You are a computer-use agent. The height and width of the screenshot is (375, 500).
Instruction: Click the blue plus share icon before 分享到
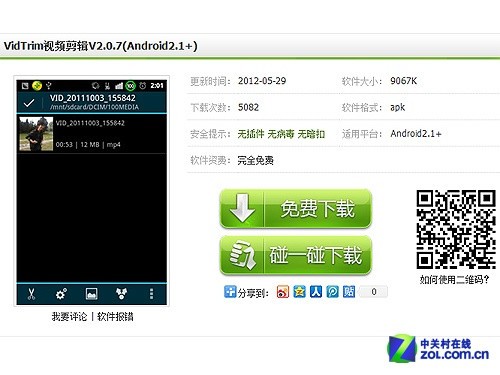(x=230, y=292)
